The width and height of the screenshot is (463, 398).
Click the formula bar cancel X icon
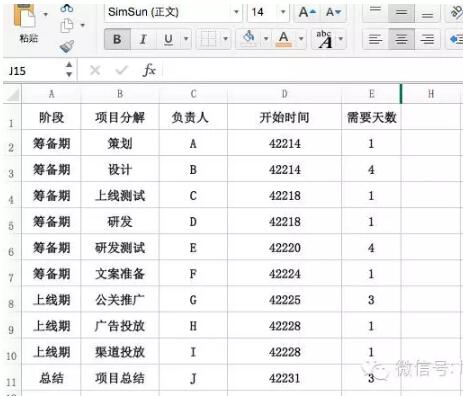(95, 70)
